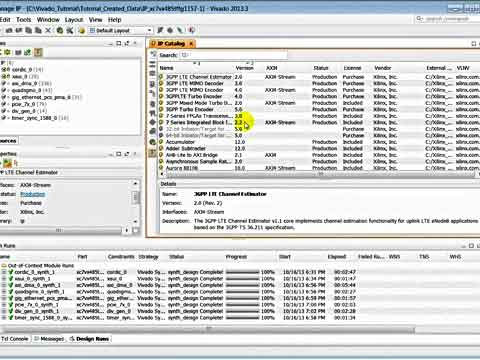Image resolution: width=480 pixels, height=360 pixels.
Task: Open the Layout menu
Action: pyautogui.click(x=74, y=20)
